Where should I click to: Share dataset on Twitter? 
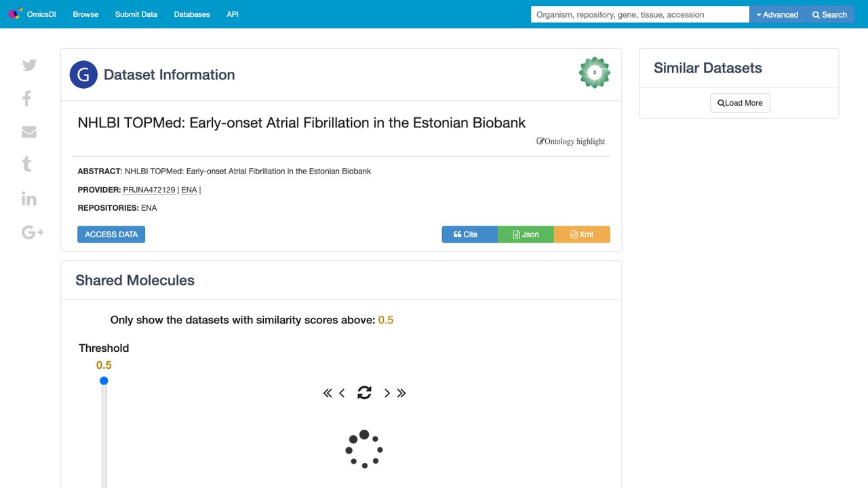click(x=29, y=65)
